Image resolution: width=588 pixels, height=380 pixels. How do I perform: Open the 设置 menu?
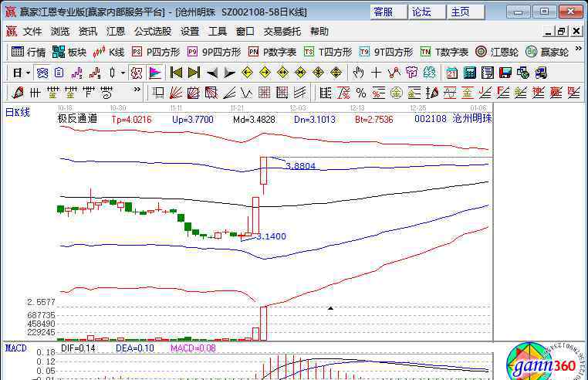pos(190,32)
